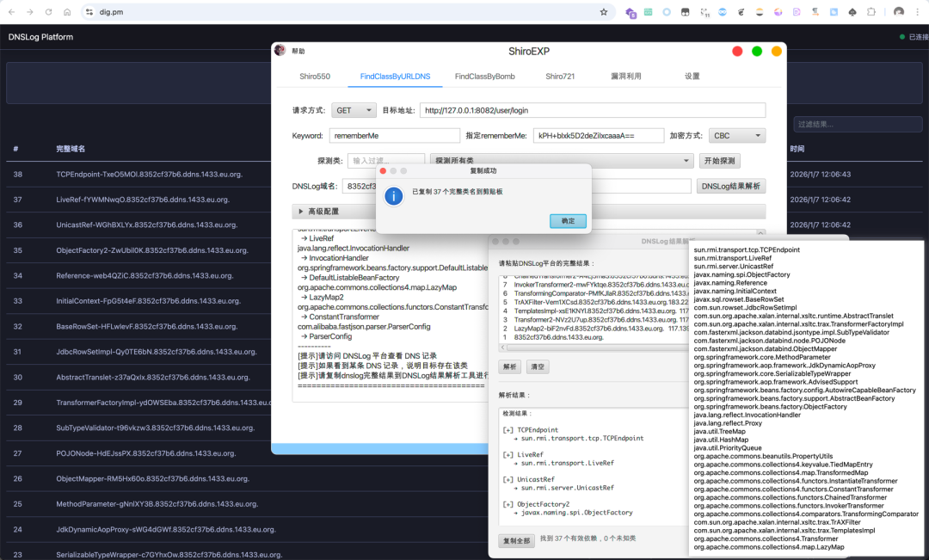Open the 加密方式 CBC dropdown

737,136
